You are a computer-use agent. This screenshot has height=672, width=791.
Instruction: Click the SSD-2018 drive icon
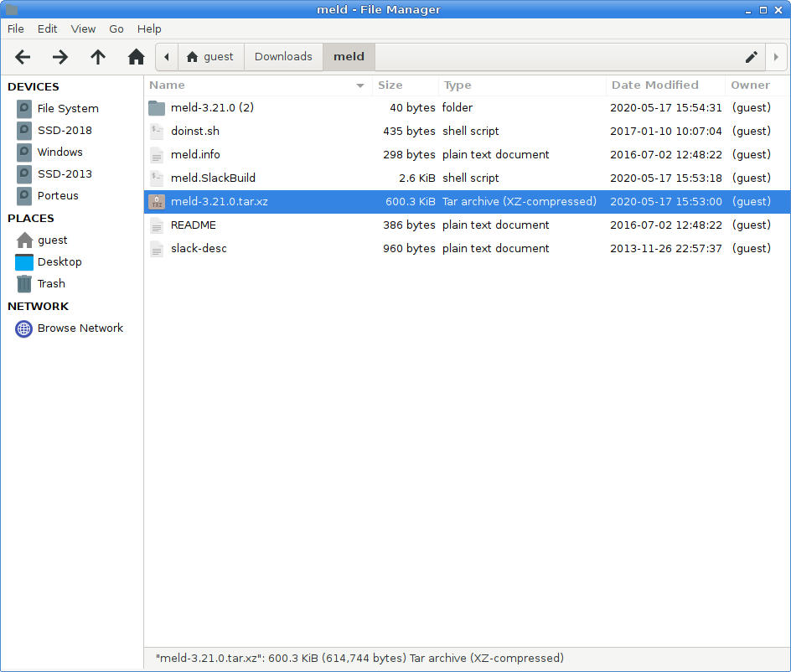23,130
